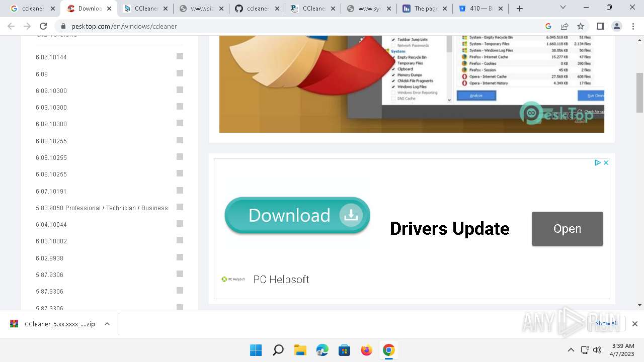Viewport: 644px width, 362px height.
Task: Close the downloads bar
Action: (x=635, y=324)
